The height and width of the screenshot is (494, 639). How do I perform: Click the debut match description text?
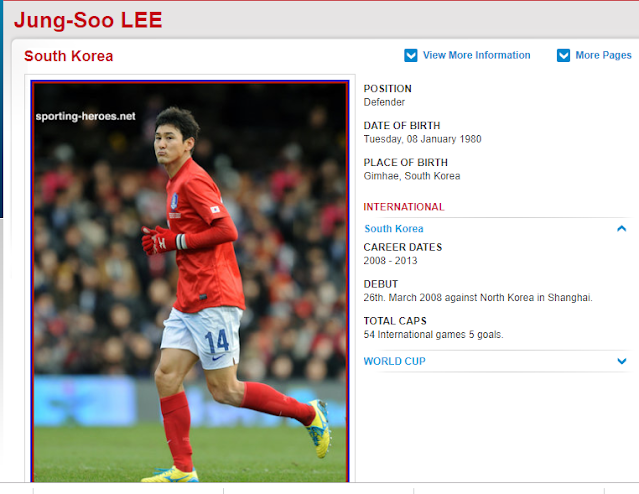click(x=478, y=298)
